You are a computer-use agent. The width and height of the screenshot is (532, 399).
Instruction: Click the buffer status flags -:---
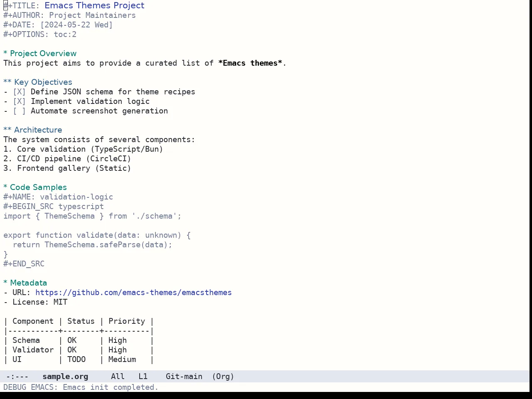pos(17,377)
